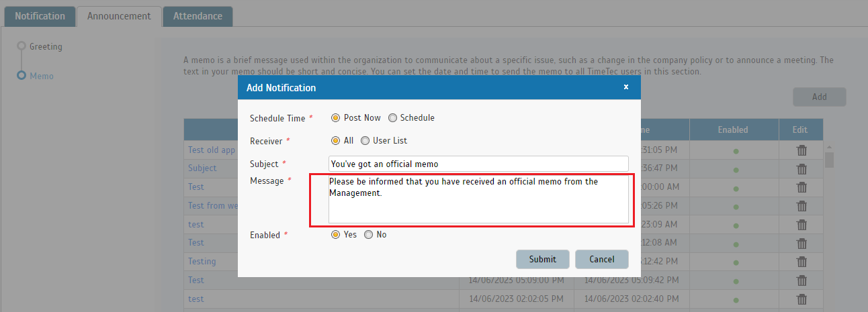Submit the new notification
The height and width of the screenshot is (312, 868).
coord(542,260)
